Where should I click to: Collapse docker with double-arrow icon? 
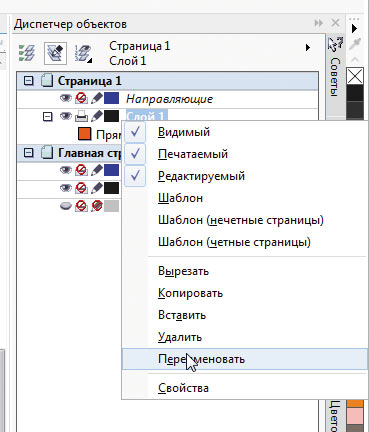319,23
